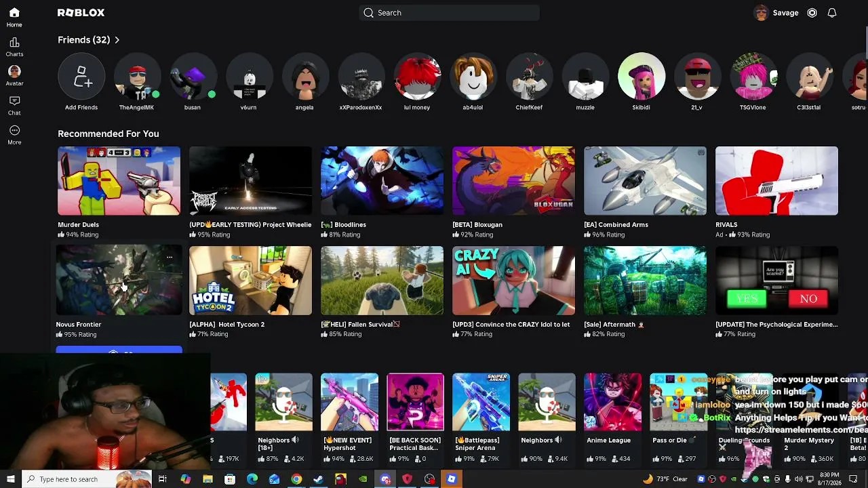This screenshot has width=868, height=488.
Task: Open the Murder Duels game thumbnail
Action: (119, 181)
